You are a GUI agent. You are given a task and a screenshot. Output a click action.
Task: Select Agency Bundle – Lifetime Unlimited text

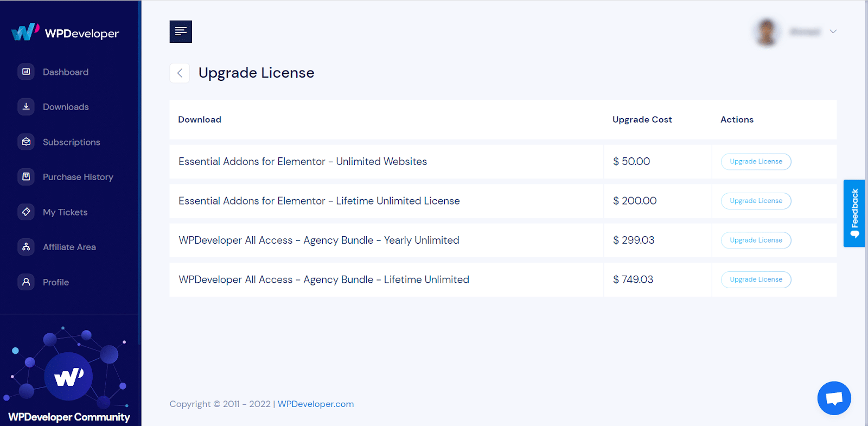pos(324,279)
